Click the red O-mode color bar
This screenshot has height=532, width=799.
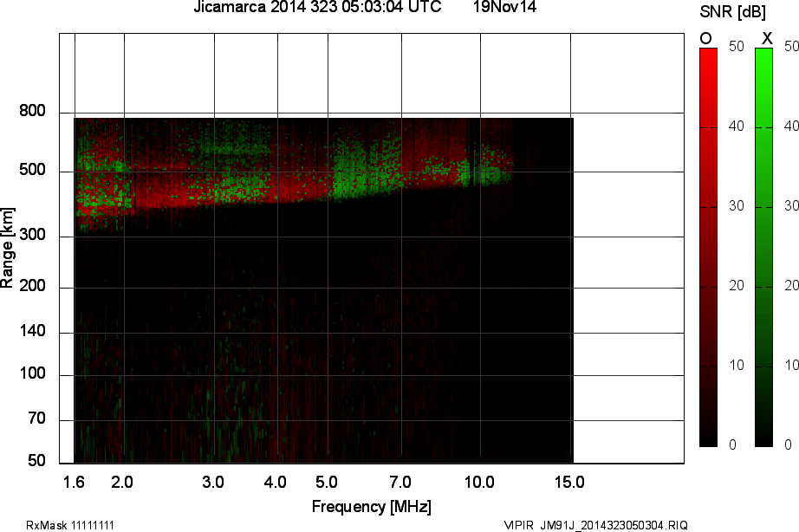(708, 248)
